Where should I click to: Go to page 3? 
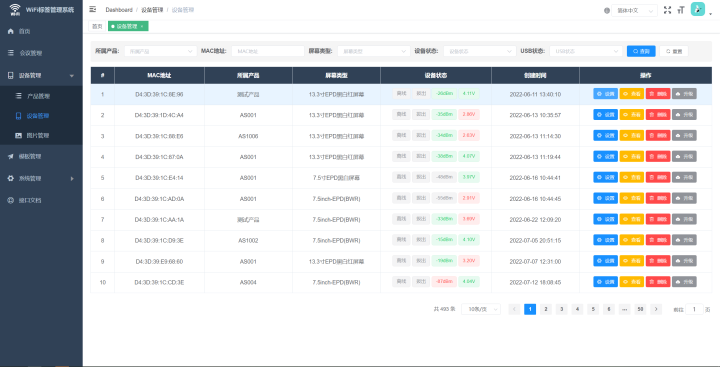tap(562, 309)
